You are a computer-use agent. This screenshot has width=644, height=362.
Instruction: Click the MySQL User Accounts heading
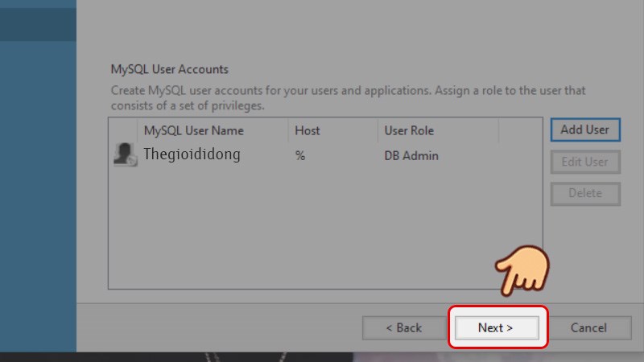click(x=169, y=70)
